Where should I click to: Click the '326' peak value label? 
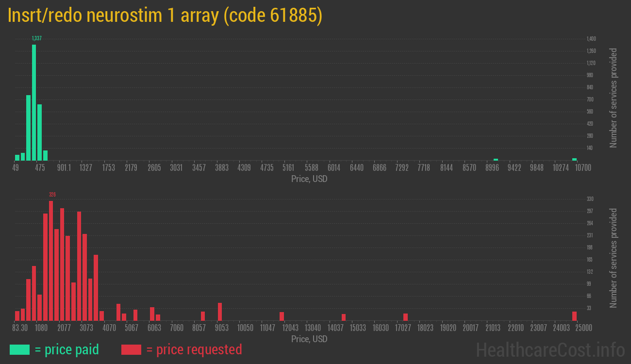click(x=52, y=195)
